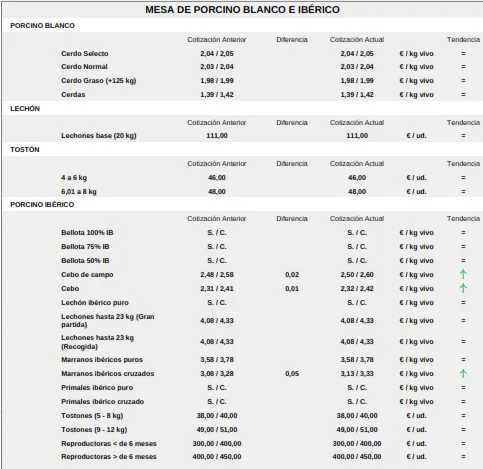Viewport: 483px width, 469px height.
Task: Click Lechones hasta 23 kg (Recogida) label
Action: click(x=98, y=342)
